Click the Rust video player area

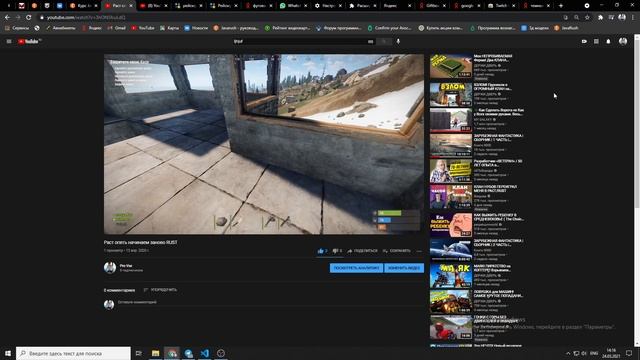tap(264, 144)
